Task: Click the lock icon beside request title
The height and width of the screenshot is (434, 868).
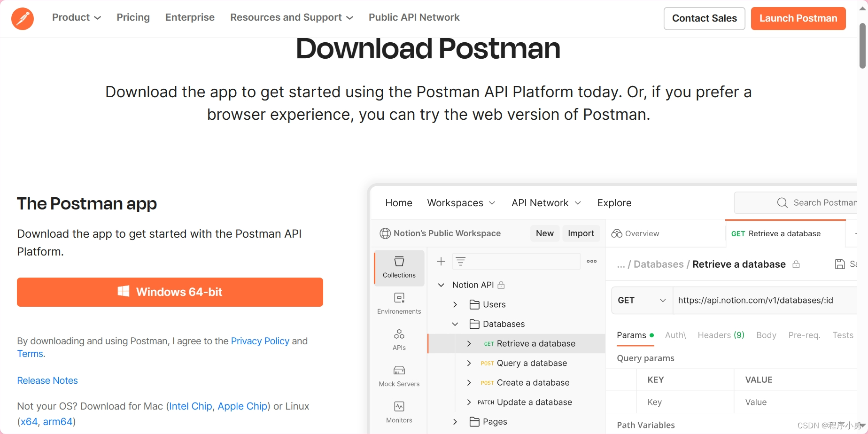Action: pyautogui.click(x=796, y=264)
